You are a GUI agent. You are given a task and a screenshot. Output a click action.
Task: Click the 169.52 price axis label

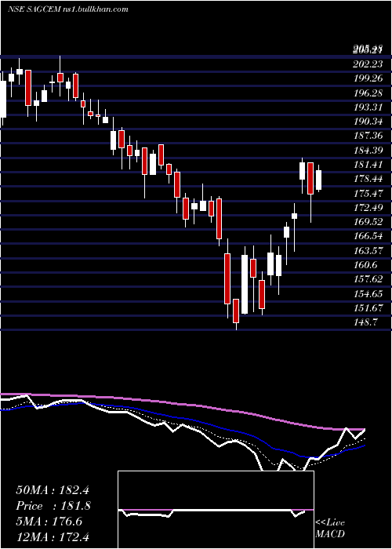(368, 222)
